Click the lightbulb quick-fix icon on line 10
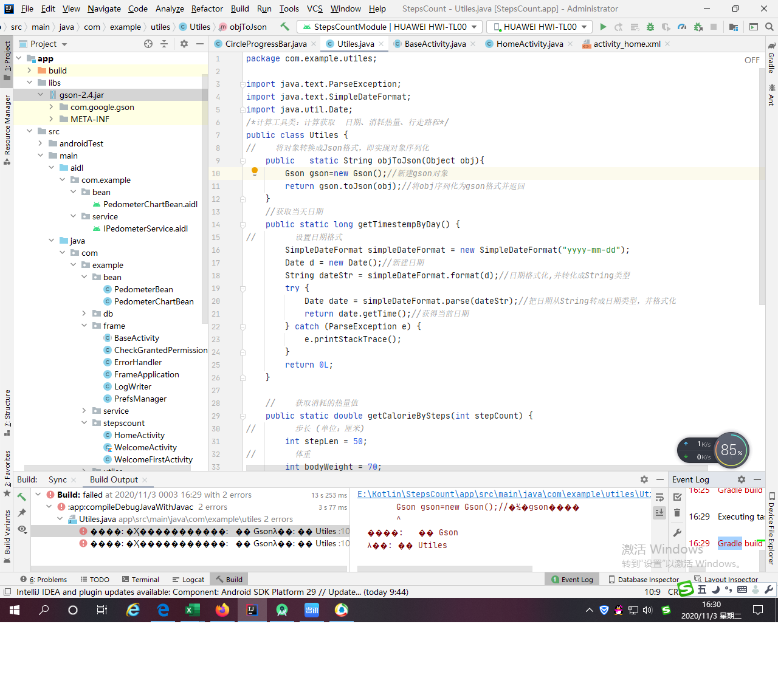 pos(255,172)
